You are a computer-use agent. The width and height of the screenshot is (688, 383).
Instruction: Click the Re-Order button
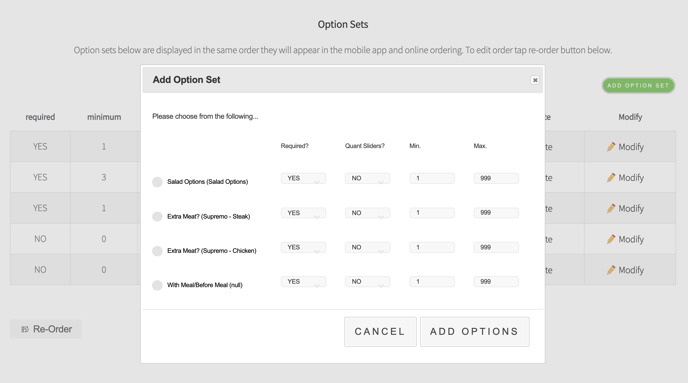[46, 329]
